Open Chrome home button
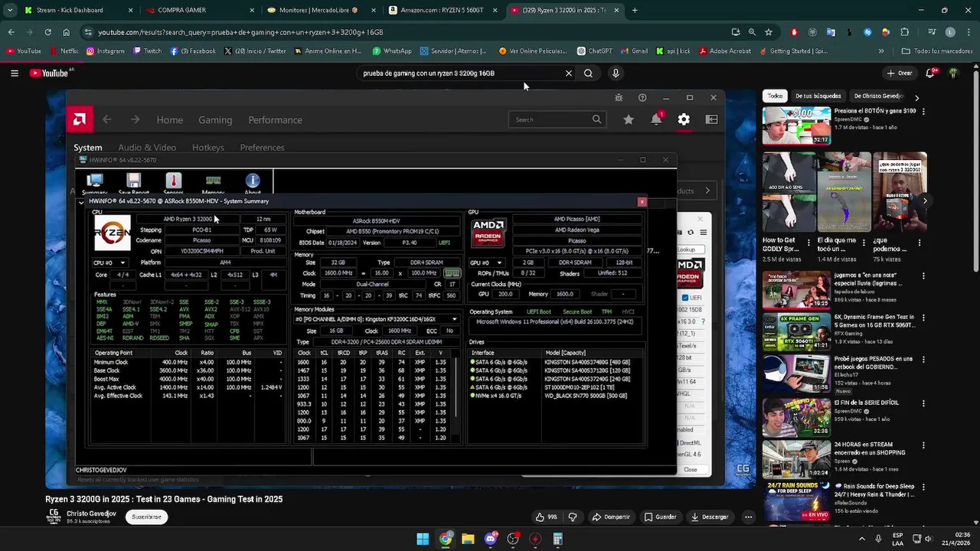Screen dimensions: 980x551 pos(67,32)
